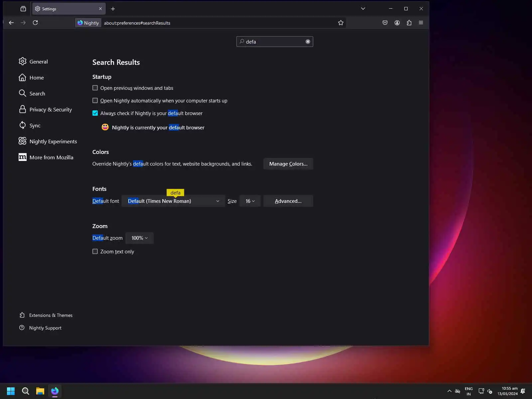Open the notification bell in the tray
Screen dimensions: 532x399
pyautogui.click(x=523, y=391)
